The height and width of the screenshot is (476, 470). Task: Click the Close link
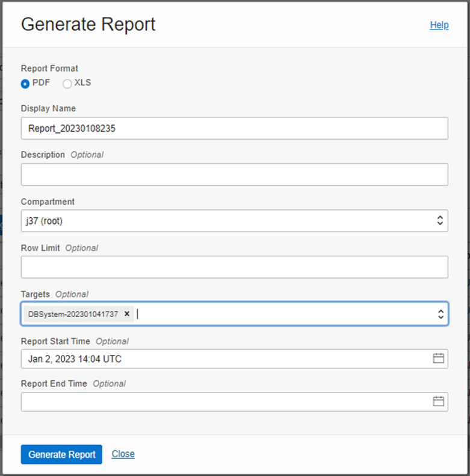point(123,454)
